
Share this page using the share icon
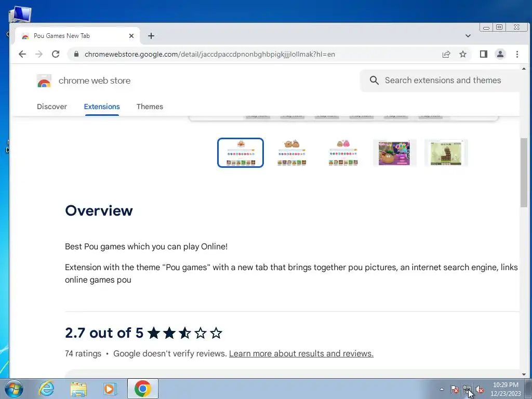(x=446, y=54)
